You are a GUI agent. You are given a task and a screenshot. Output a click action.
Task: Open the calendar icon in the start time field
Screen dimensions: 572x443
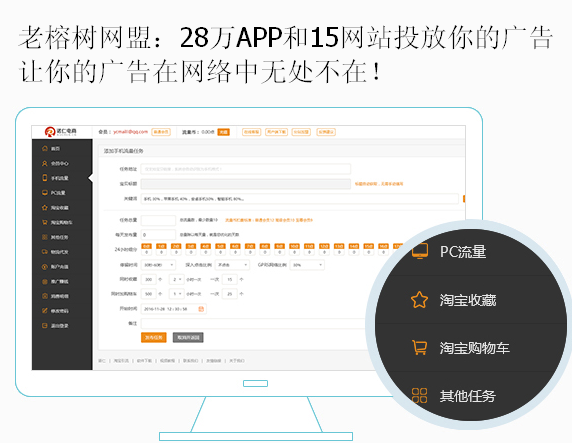pyautogui.click(x=201, y=309)
